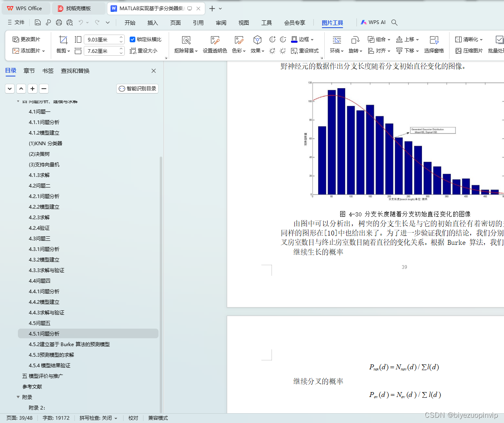Decrease picture width stepper down arrow

[x=121, y=53]
